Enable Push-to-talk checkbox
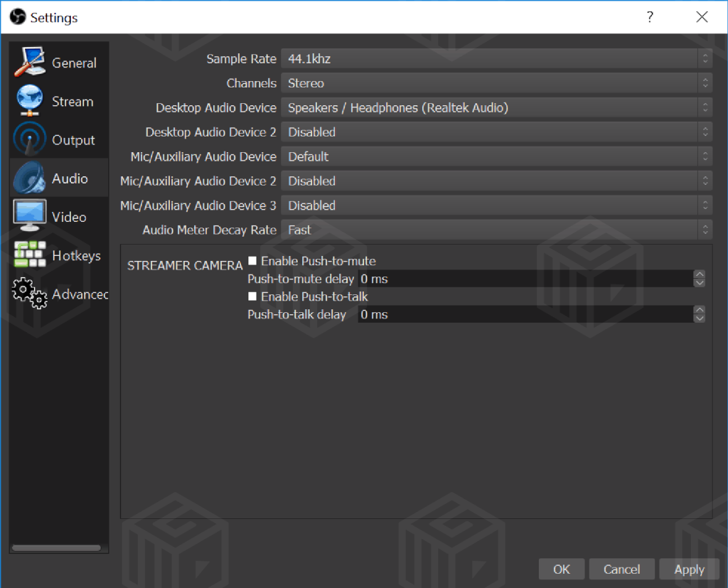728x588 pixels. click(252, 296)
